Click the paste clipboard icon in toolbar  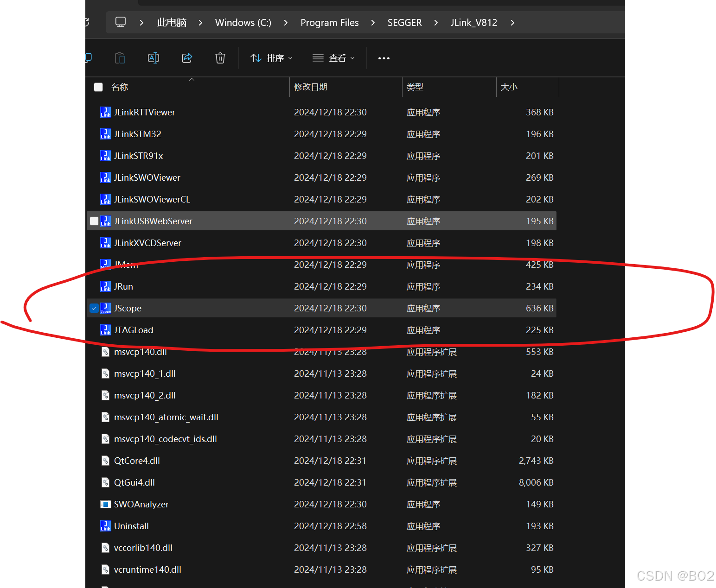pyautogui.click(x=120, y=58)
